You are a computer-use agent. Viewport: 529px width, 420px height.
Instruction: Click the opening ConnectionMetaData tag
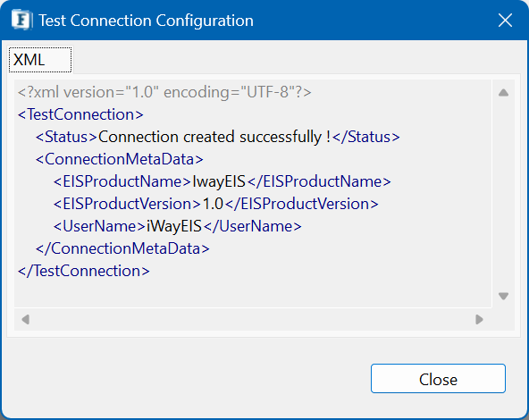tap(120, 159)
